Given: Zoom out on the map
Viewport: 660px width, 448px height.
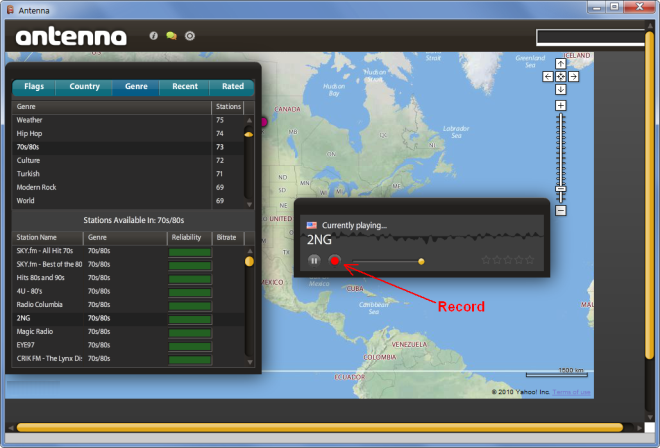Looking at the screenshot, I should tap(561, 210).
